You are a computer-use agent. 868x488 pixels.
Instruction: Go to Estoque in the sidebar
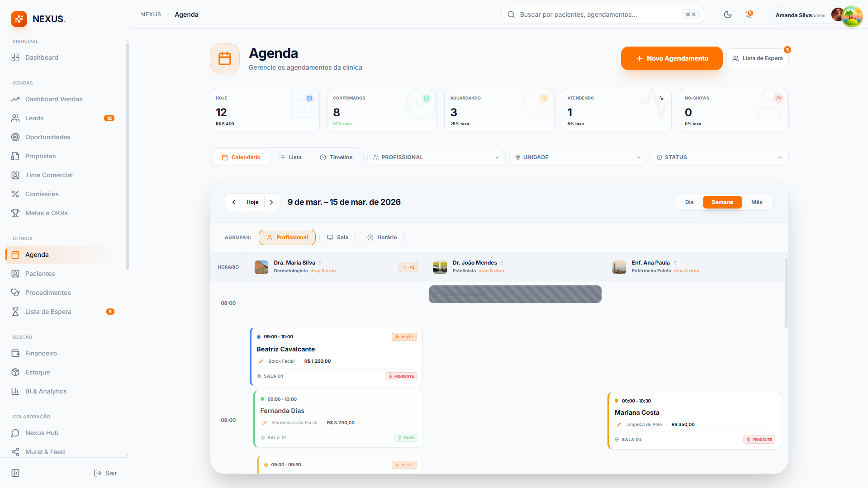tap(38, 372)
